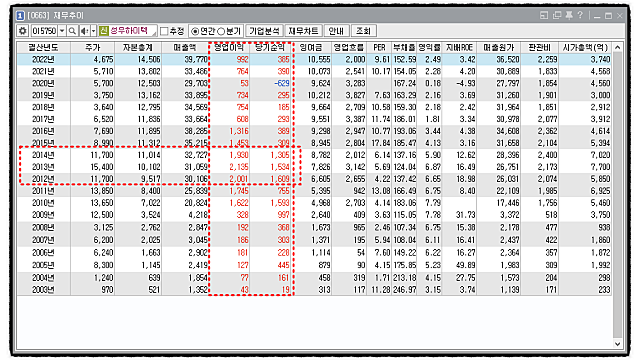Open the stock code dropdown arrow
This screenshot has height=360, width=640.
(x=62, y=31)
